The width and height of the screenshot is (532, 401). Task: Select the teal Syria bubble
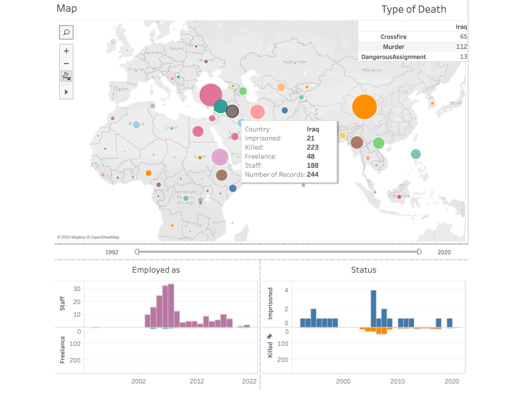pyautogui.click(x=221, y=106)
